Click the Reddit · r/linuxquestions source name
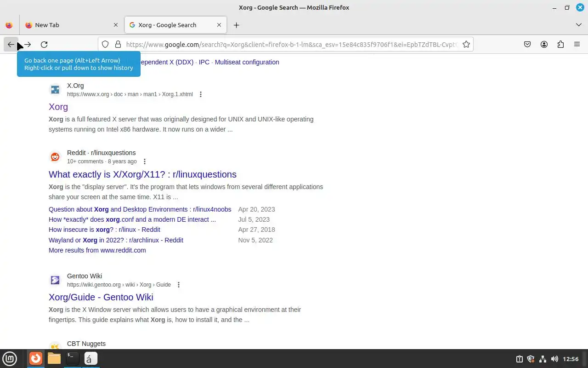The width and height of the screenshot is (588, 368). point(102,153)
